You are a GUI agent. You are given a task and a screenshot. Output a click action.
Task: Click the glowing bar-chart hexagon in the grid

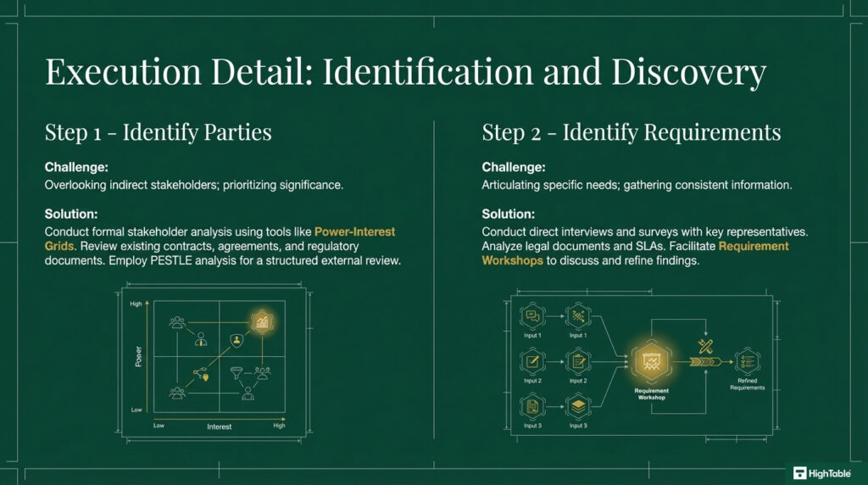[x=262, y=321]
